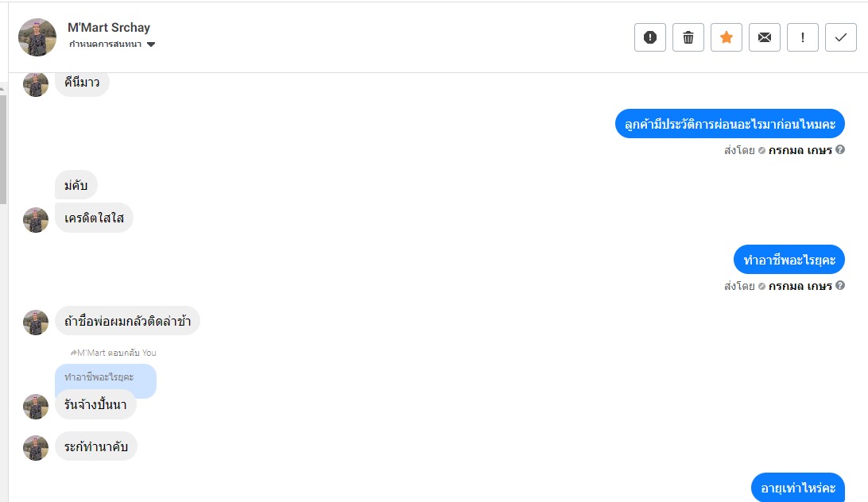Mark conversation as spam with circled exclamation icon
This screenshot has width=868, height=502.
tap(649, 37)
